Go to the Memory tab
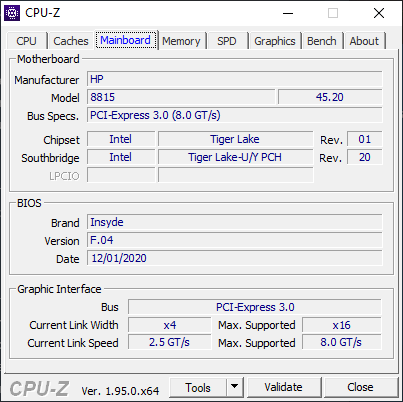 click(181, 41)
